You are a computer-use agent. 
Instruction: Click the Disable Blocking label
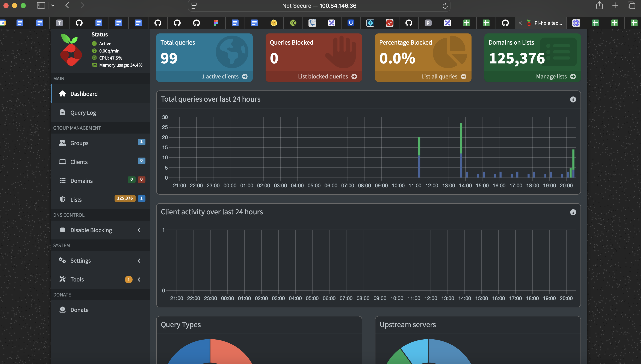click(91, 230)
